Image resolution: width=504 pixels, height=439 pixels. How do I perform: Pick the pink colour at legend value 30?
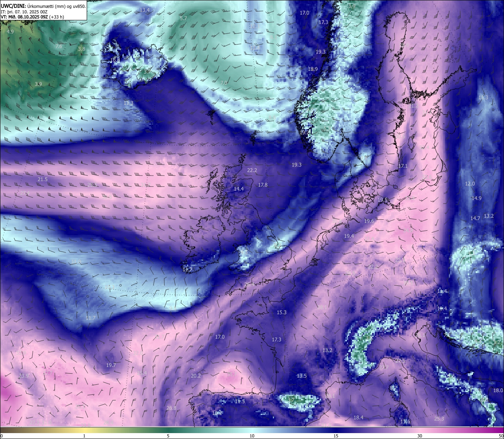click(420, 430)
